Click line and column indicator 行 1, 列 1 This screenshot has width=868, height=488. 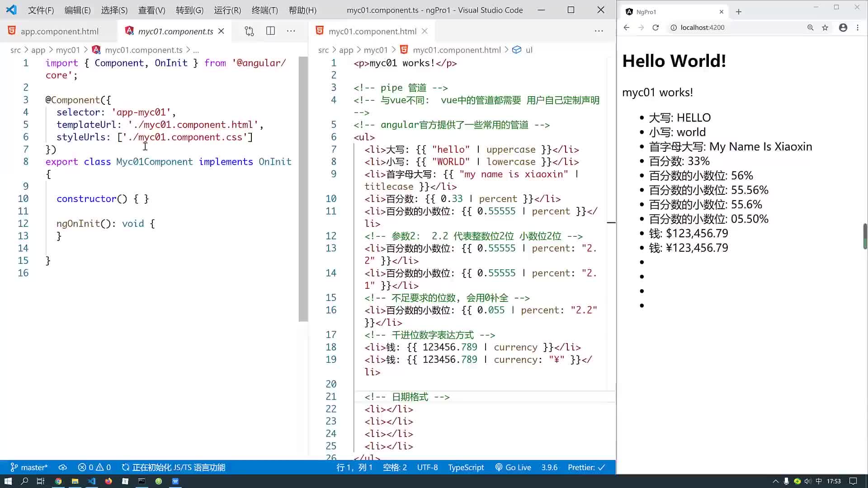click(x=354, y=467)
